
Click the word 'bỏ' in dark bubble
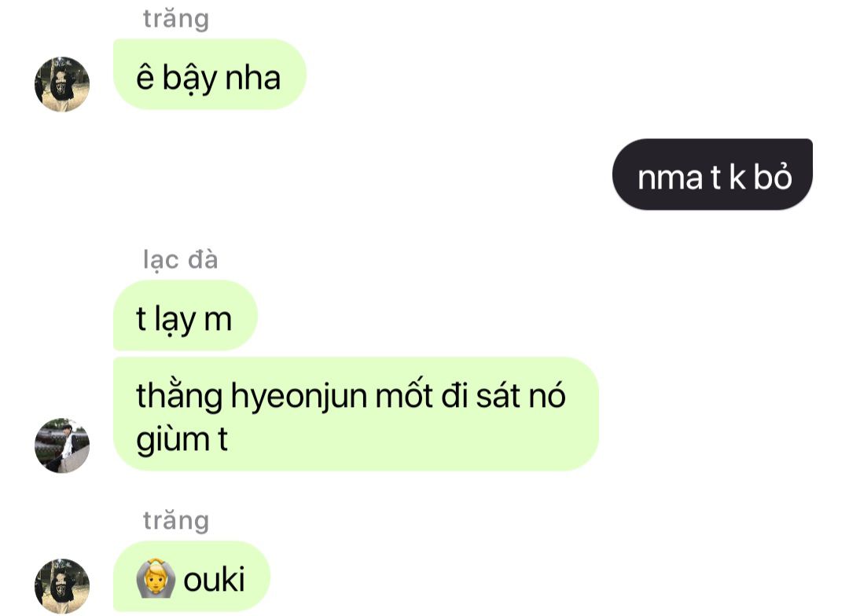coord(773,176)
